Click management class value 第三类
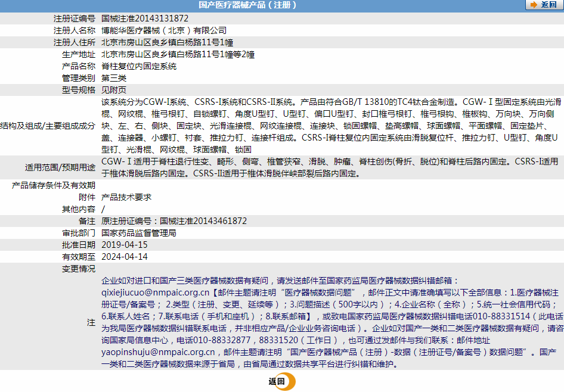The image size is (564, 392). click(114, 78)
